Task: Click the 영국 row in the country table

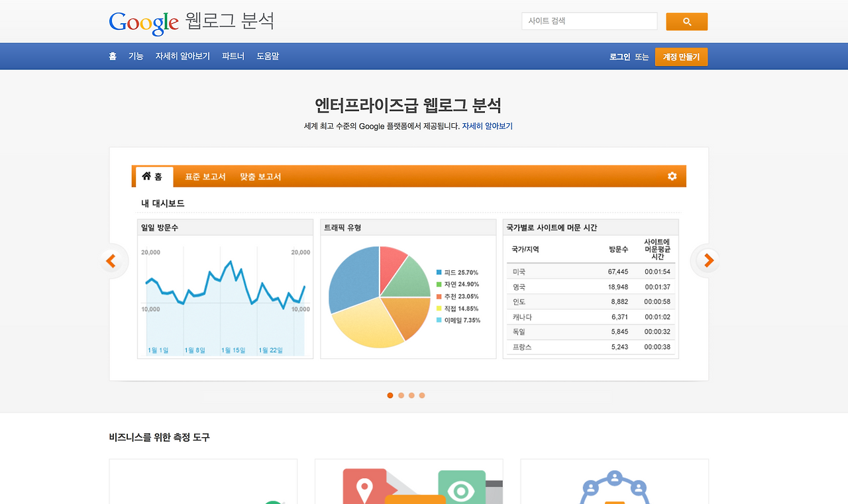Action: (591, 287)
